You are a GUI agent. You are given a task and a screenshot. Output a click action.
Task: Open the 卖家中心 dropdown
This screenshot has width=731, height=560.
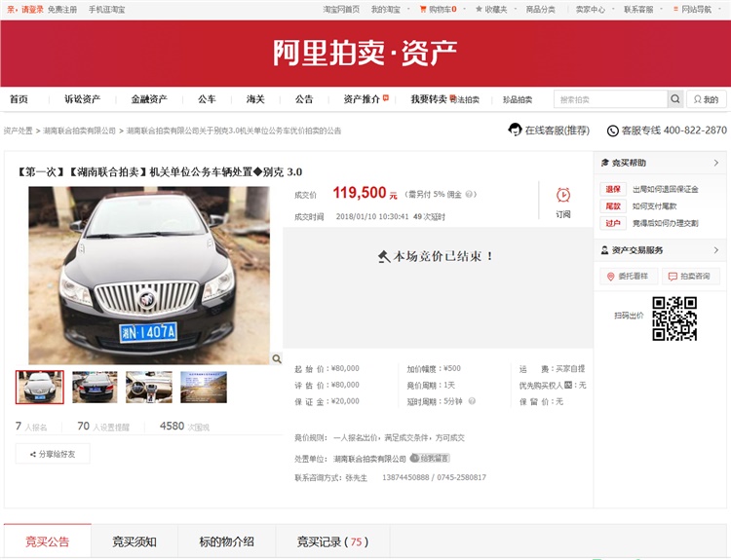[x=595, y=10]
